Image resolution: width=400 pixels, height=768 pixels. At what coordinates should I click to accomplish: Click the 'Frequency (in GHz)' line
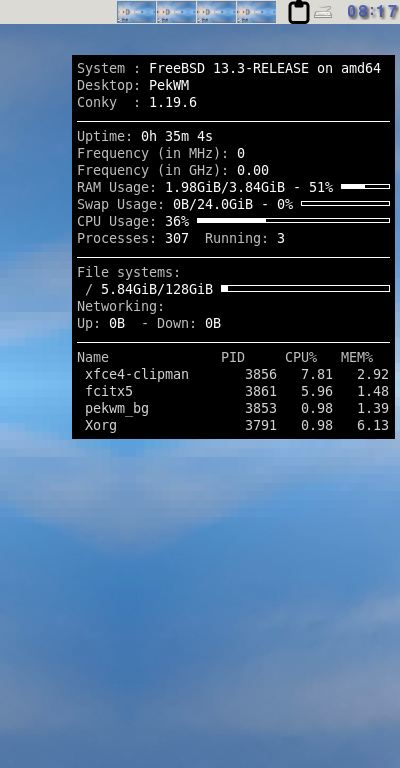click(173, 170)
